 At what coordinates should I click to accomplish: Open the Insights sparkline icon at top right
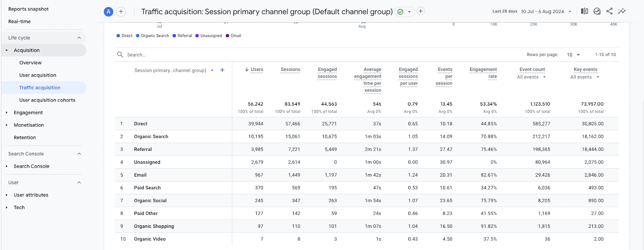[622, 11]
